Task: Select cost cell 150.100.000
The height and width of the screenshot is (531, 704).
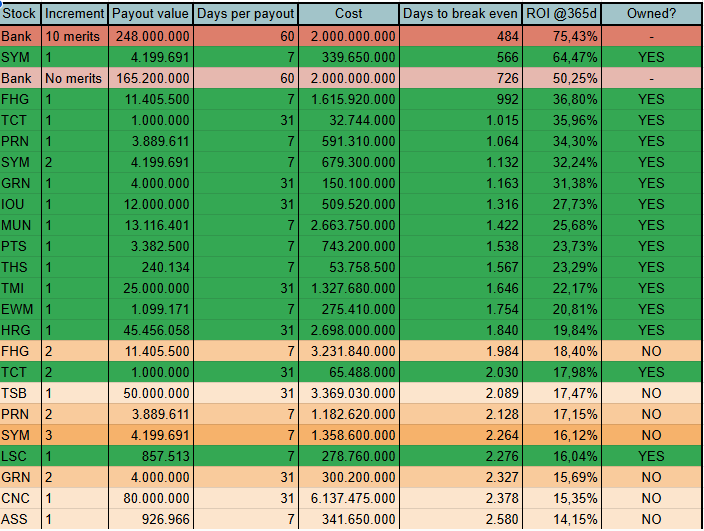Action: point(348,183)
